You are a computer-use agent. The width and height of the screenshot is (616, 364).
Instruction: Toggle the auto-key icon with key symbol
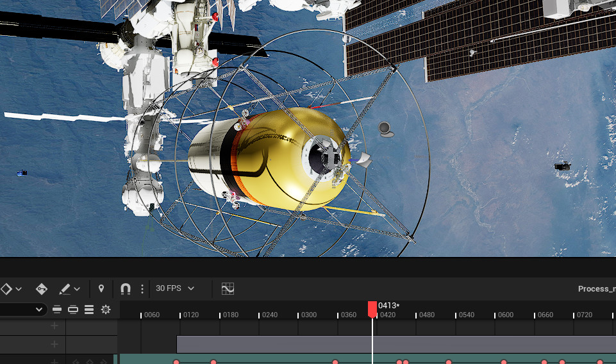41,289
